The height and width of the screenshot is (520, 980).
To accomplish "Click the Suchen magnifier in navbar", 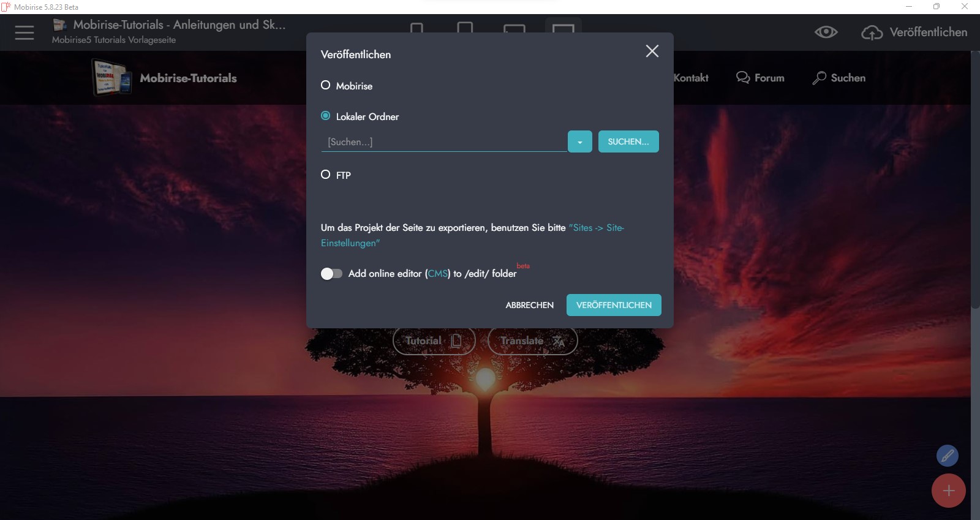I will pos(819,78).
